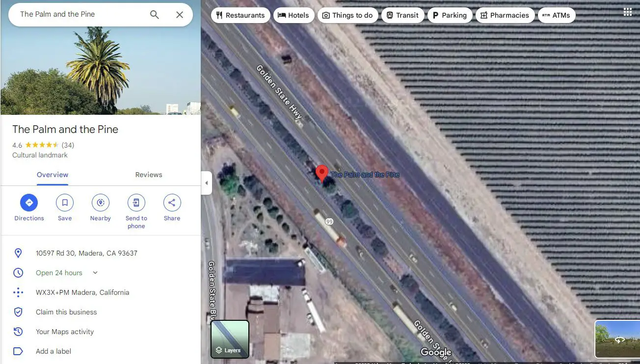Click the Share icon
Image resolution: width=640 pixels, height=364 pixels.
[x=172, y=202]
